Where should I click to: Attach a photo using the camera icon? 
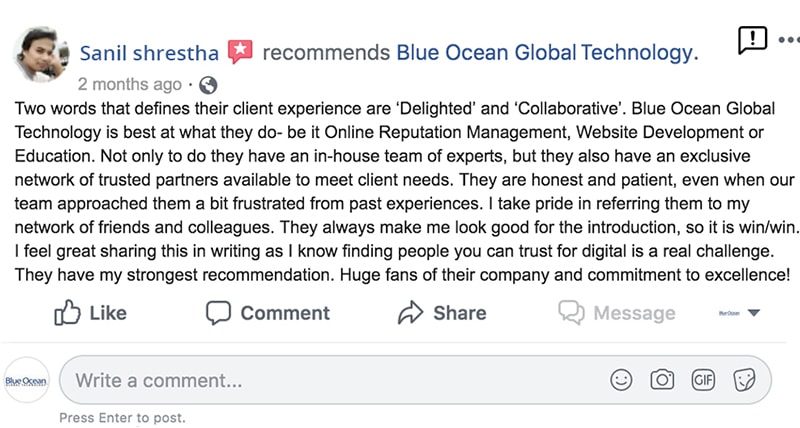[x=661, y=380]
